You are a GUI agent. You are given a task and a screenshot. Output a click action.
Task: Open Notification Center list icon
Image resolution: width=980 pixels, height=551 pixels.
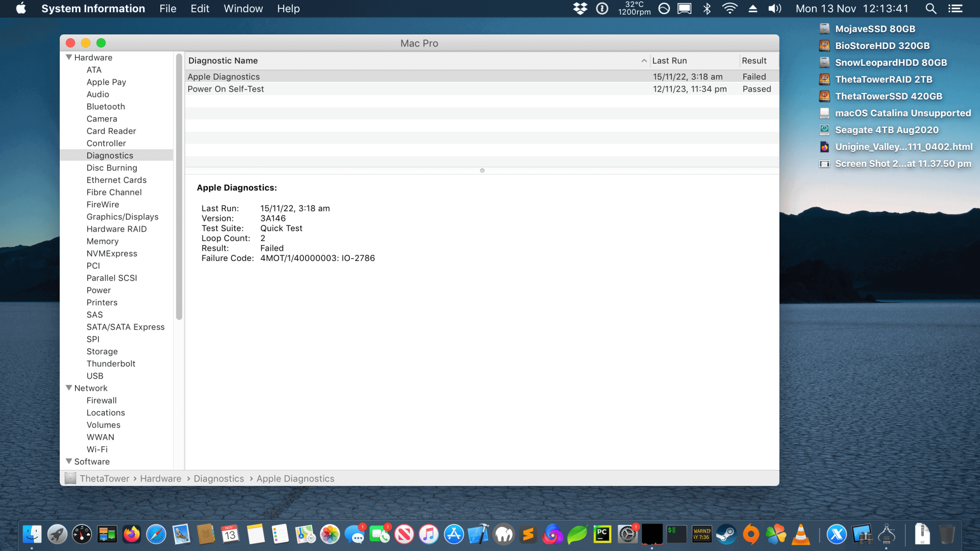point(955,8)
